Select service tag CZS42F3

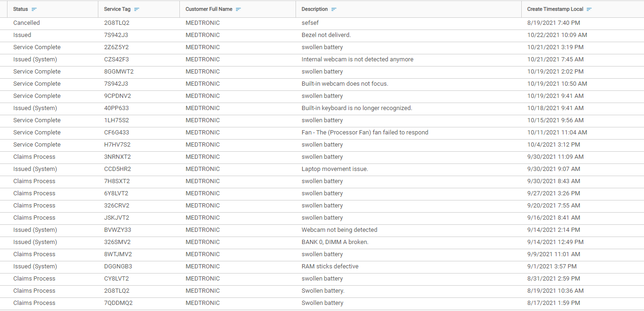116,59
